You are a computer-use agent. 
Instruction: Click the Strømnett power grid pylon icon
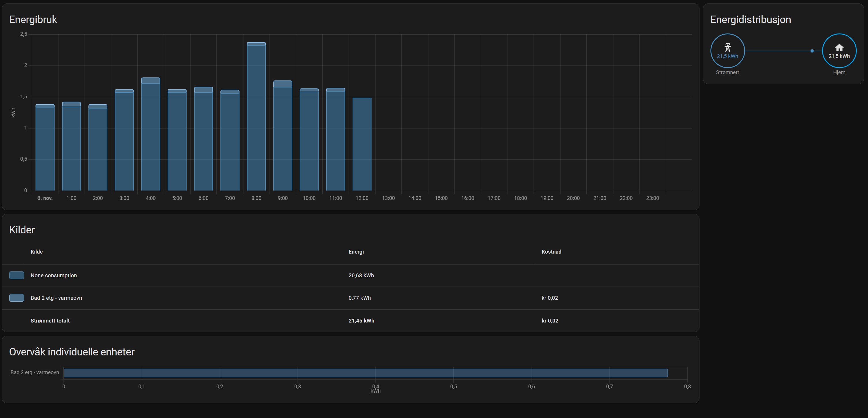click(727, 48)
